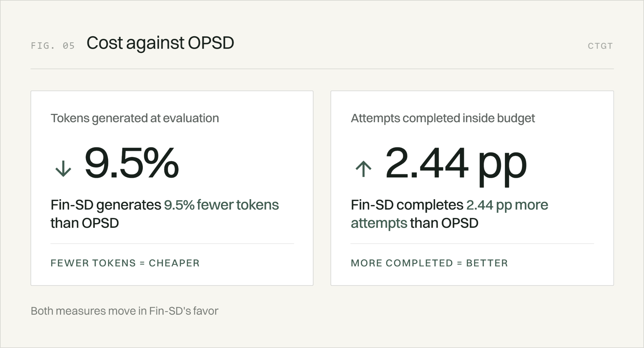Click the FIG. 05 label
The width and height of the screenshot is (644, 348).
(x=53, y=46)
